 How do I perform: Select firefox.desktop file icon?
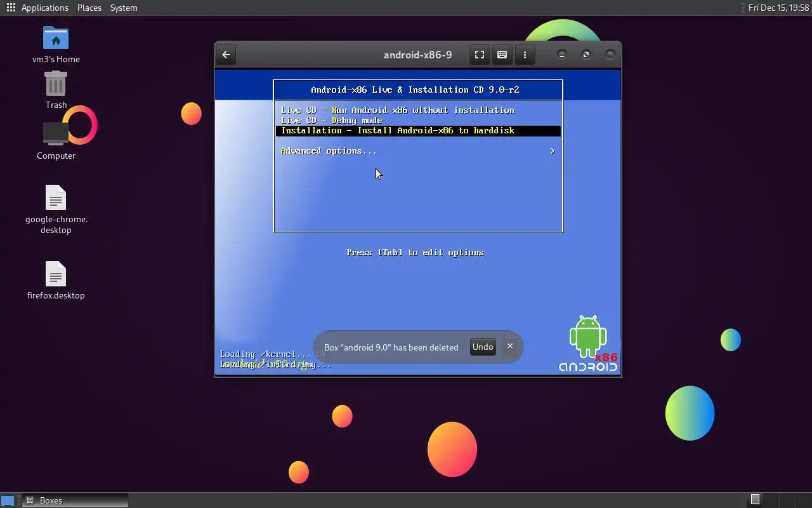coord(56,280)
